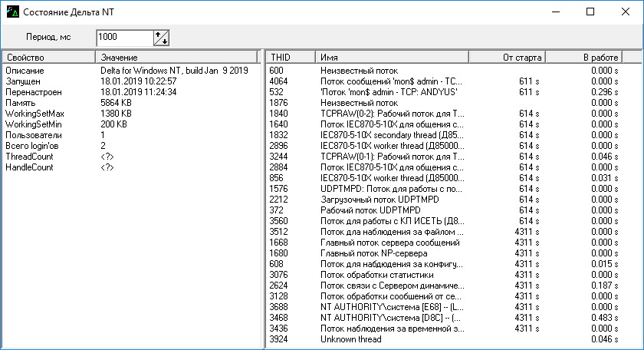Click the THID column header

point(290,58)
